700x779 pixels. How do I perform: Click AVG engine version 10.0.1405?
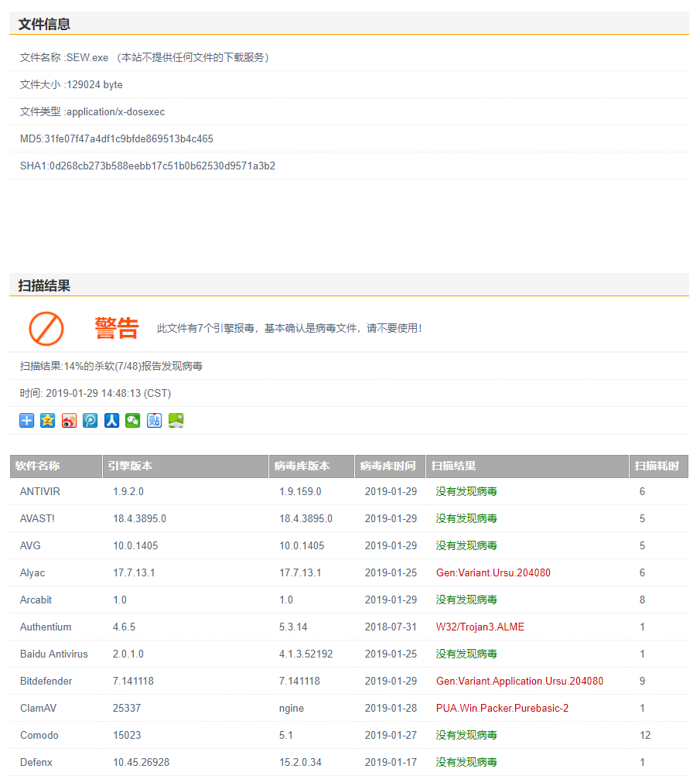click(x=135, y=545)
